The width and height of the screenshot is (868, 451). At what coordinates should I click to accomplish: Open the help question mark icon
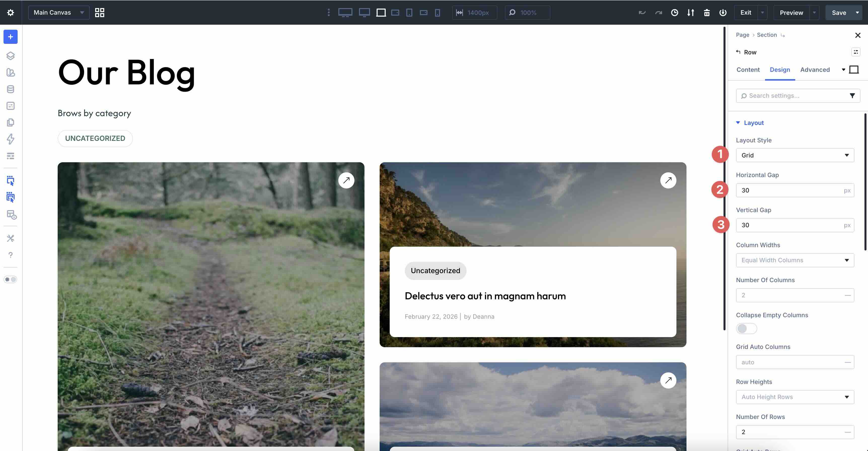click(10, 255)
